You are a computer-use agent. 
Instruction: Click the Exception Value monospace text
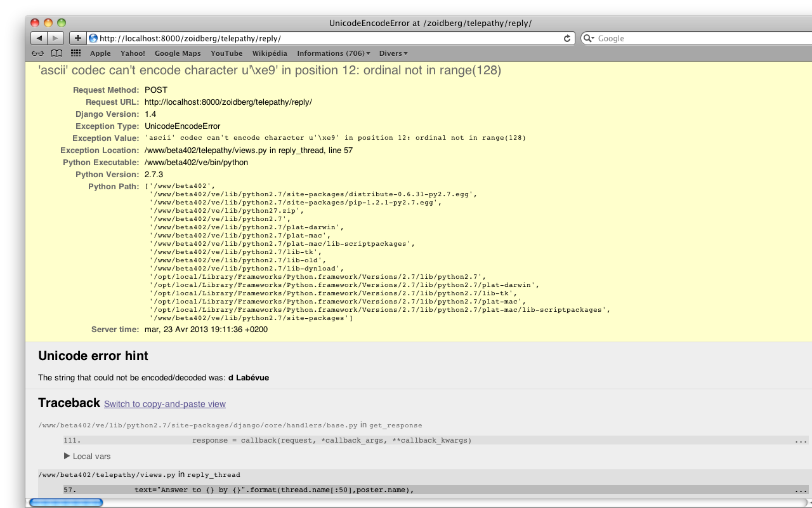click(335, 138)
